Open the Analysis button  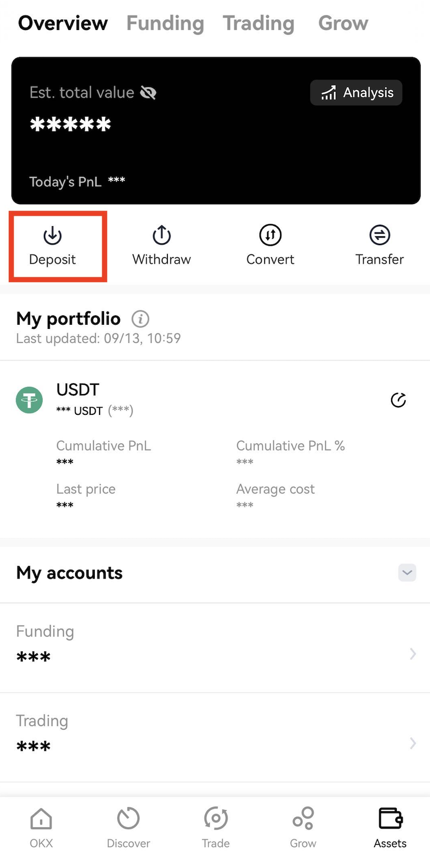point(356,93)
